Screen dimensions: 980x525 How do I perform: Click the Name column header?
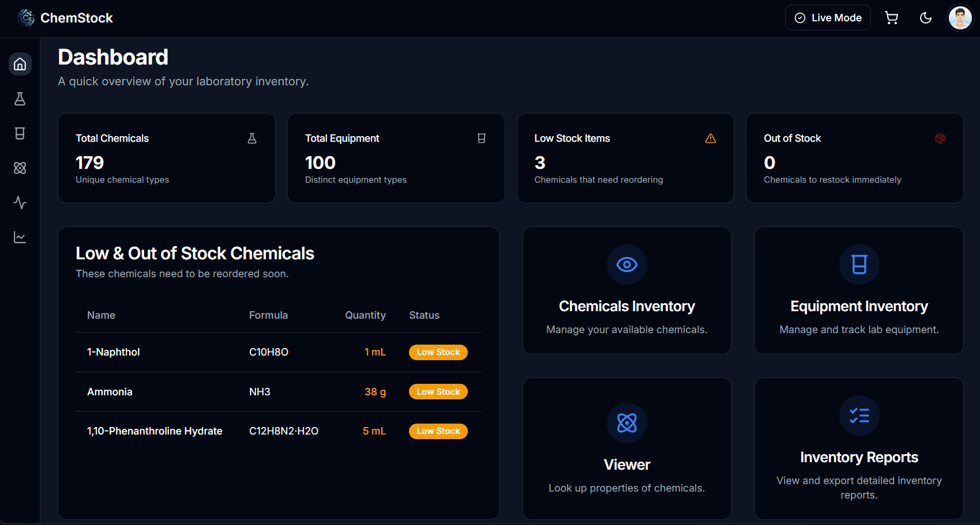[101, 315]
